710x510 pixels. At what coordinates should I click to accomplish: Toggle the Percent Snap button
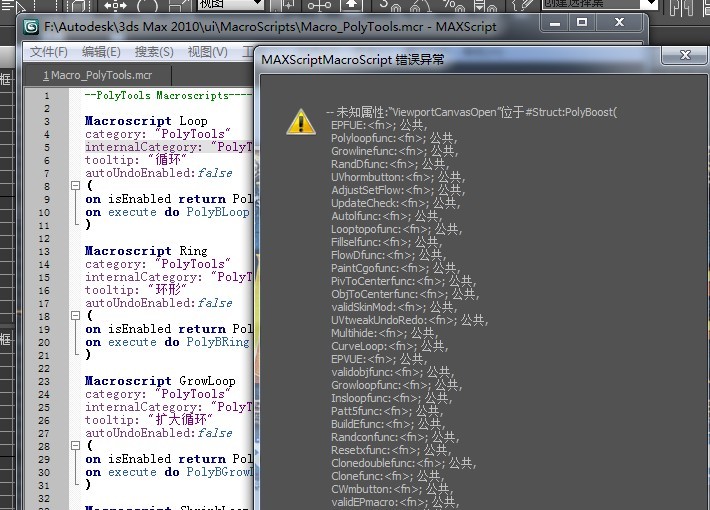click(x=454, y=5)
